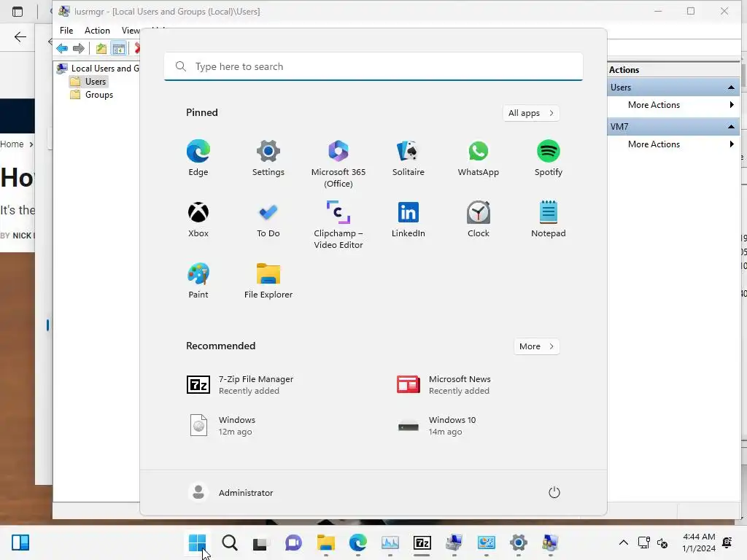Show hidden tray icons chevron

[x=623, y=542]
